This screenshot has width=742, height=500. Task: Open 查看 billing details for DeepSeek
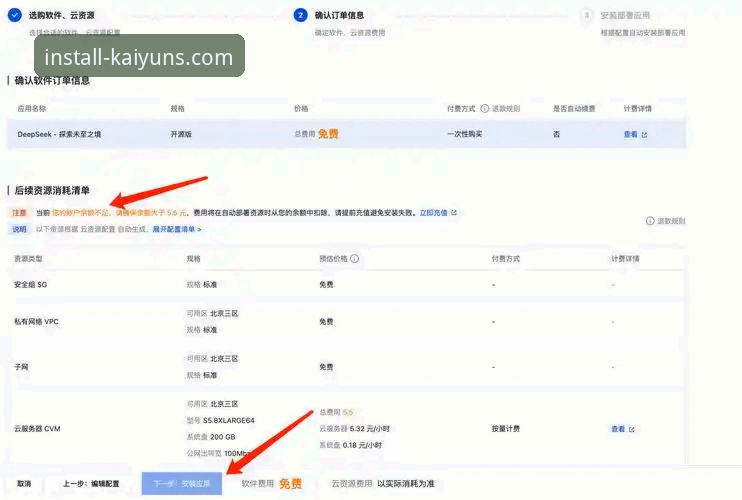[x=630, y=134]
